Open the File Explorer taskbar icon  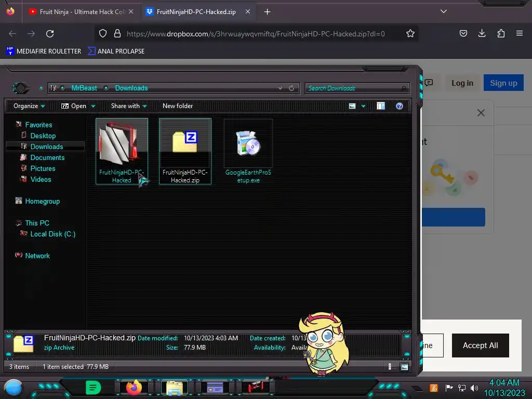click(175, 388)
